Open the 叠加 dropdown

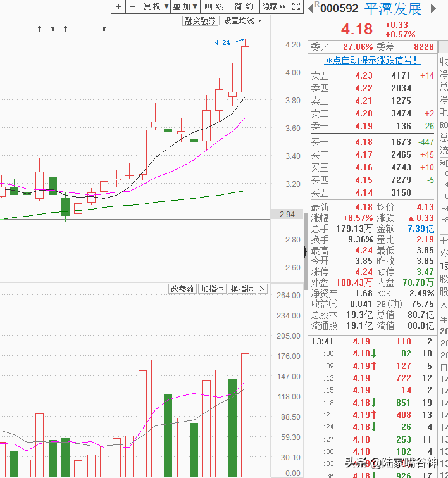point(185,6)
